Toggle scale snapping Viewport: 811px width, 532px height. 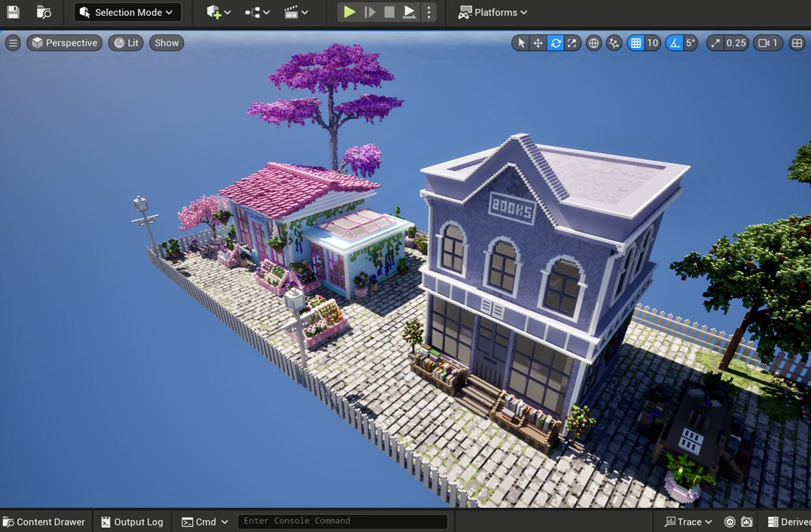click(715, 43)
